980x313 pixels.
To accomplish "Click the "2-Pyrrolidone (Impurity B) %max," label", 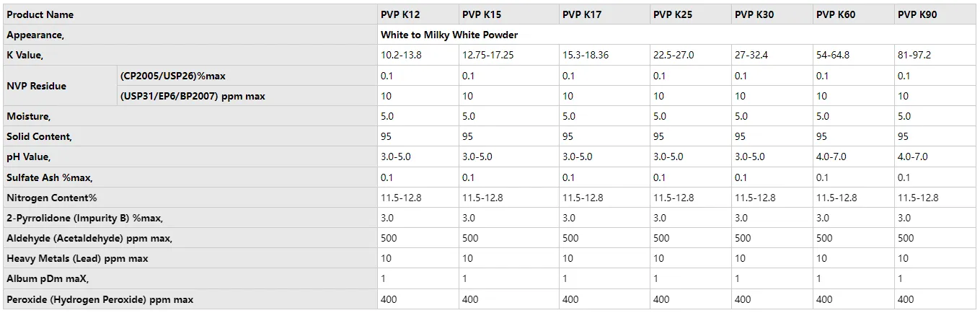I will [x=89, y=218].
